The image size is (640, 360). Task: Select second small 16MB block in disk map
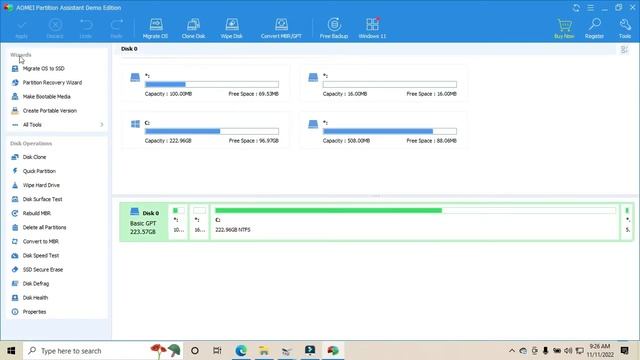(199, 222)
